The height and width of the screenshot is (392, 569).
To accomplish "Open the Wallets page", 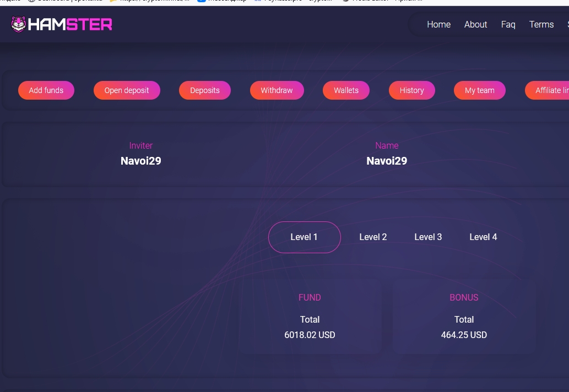I will click(346, 90).
